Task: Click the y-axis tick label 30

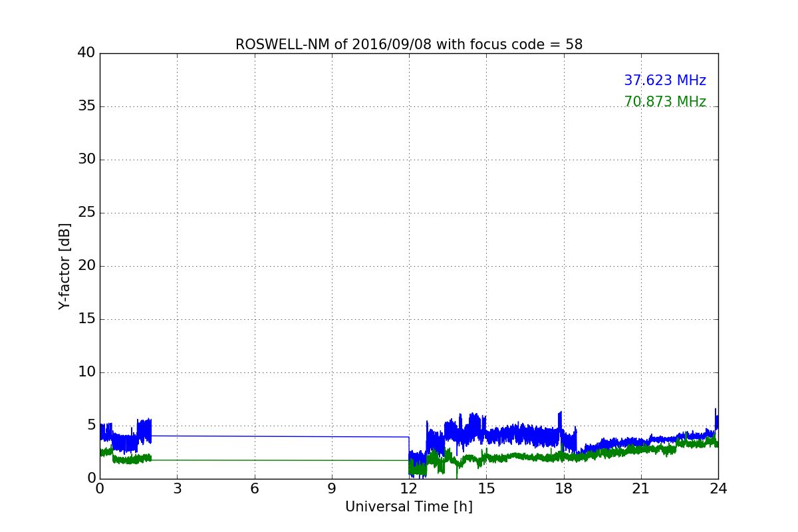Action: [x=86, y=160]
